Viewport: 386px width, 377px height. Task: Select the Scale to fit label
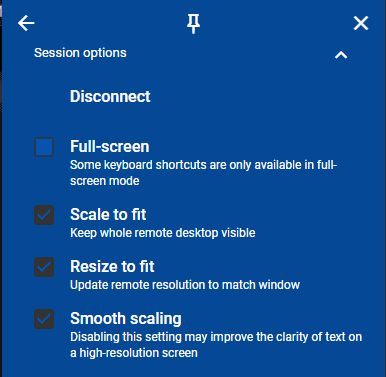point(108,214)
